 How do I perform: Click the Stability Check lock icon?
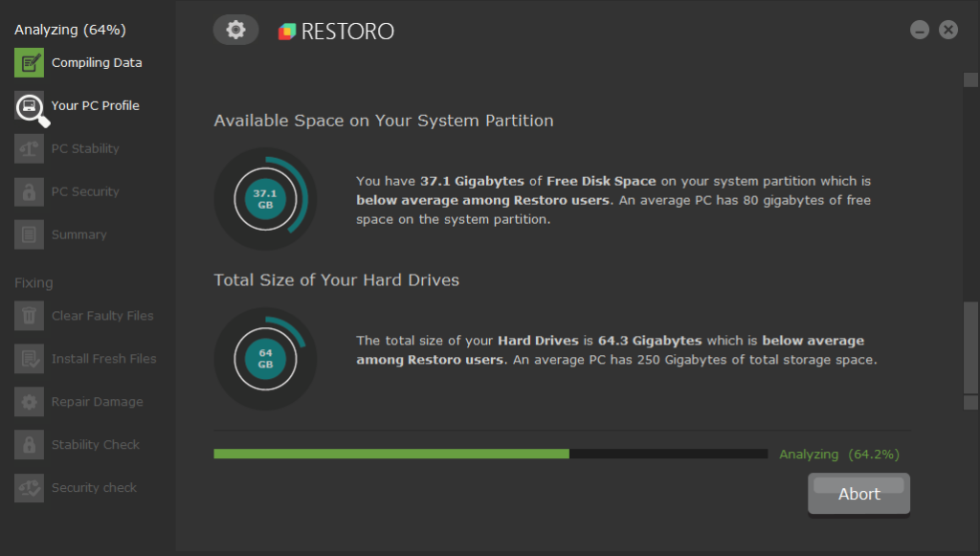point(27,444)
